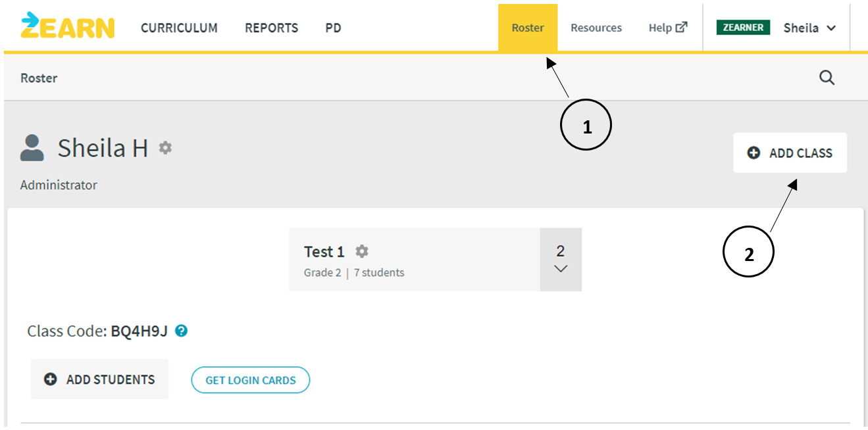Image resolution: width=868 pixels, height=430 pixels.
Task: Click the class code BQ4H9J
Action: (x=139, y=331)
